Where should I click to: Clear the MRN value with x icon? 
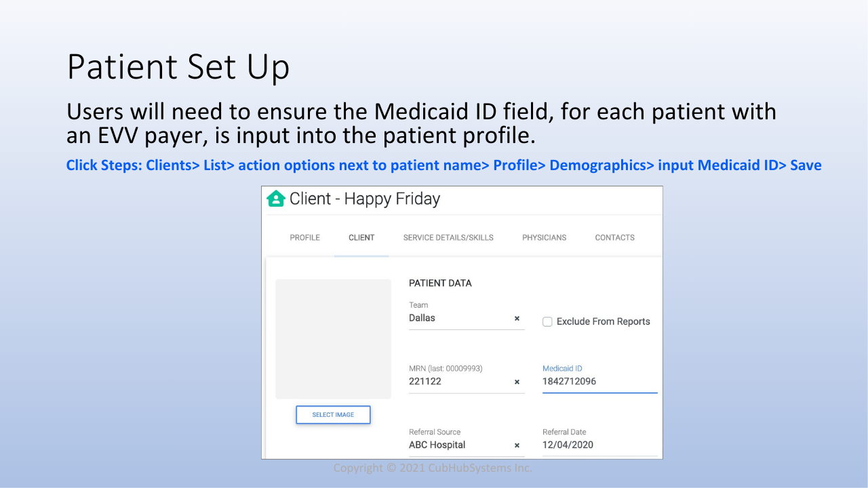[517, 382]
